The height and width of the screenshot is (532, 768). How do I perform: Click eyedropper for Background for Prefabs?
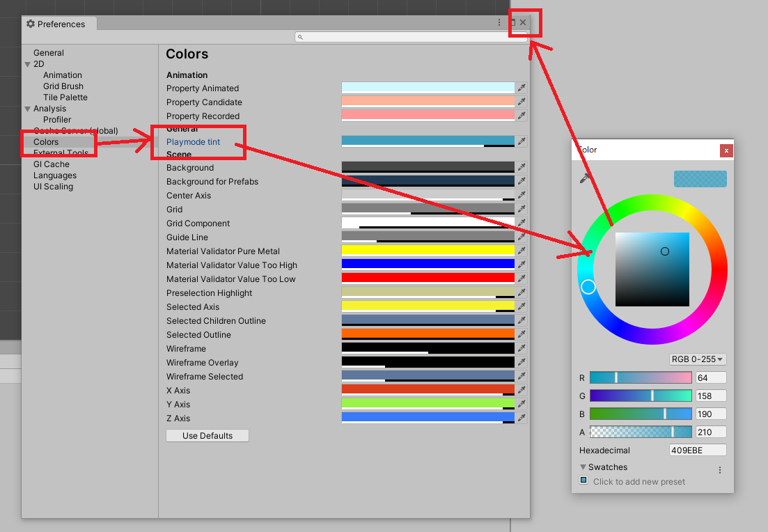click(522, 181)
